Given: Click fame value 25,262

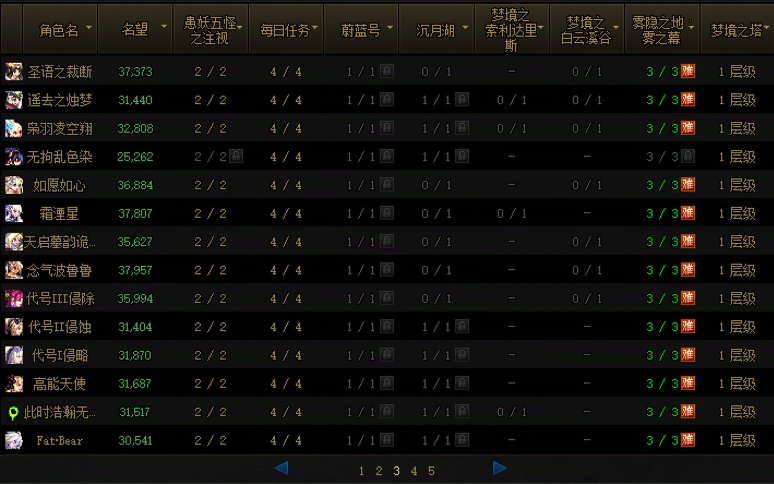Looking at the screenshot, I should click(x=135, y=157).
